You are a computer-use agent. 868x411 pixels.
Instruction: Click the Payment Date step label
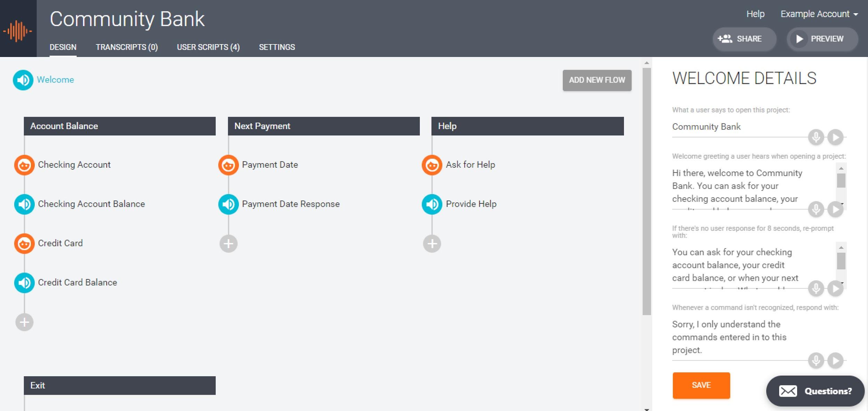270,165
